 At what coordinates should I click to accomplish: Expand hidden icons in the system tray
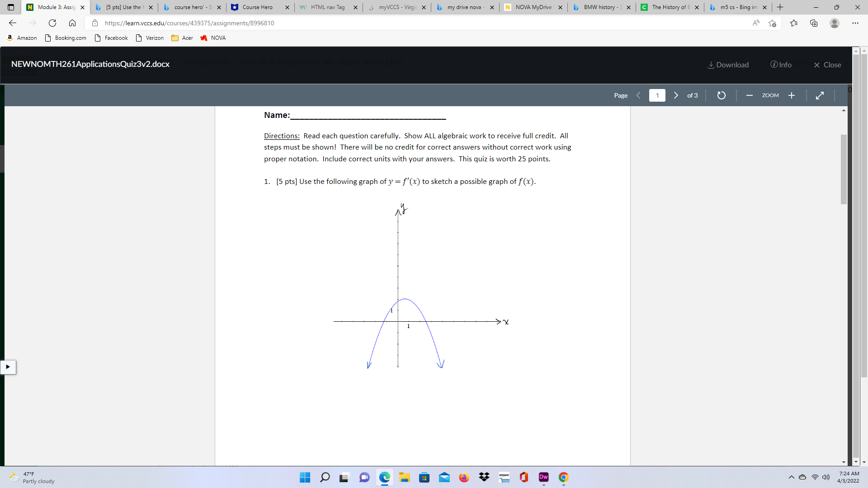tap(792, 477)
